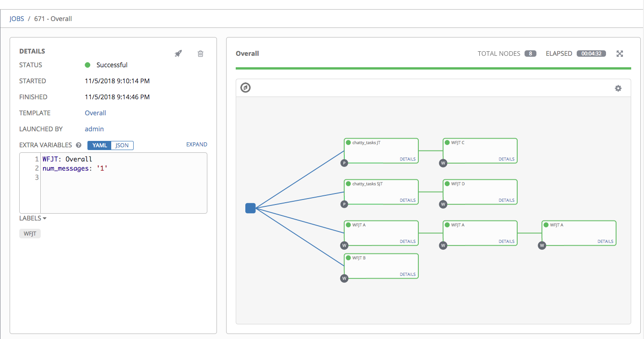Click the Extra Variables help icon
This screenshot has height=339, width=644.
(x=79, y=145)
